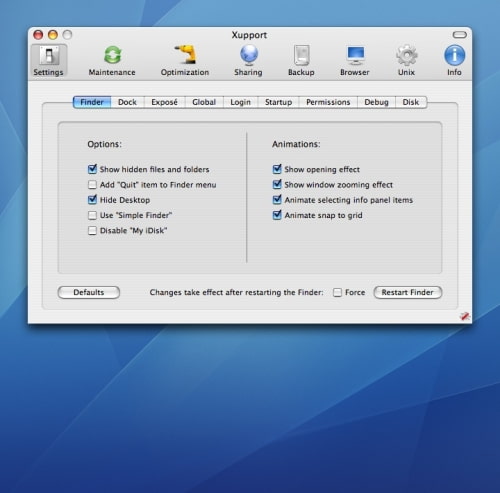
Task: Select the Optimization drill icon
Action: click(x=185, y=54)
